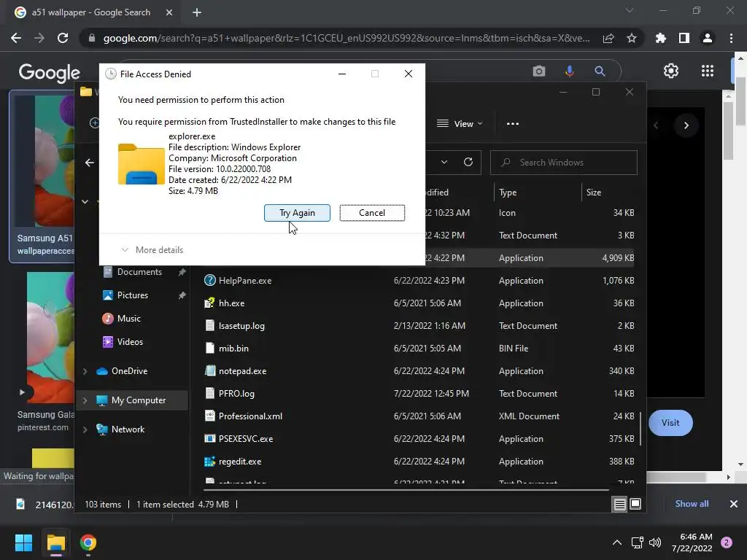
Task: Bookmark this page with star icon
Action: [632, 38]
